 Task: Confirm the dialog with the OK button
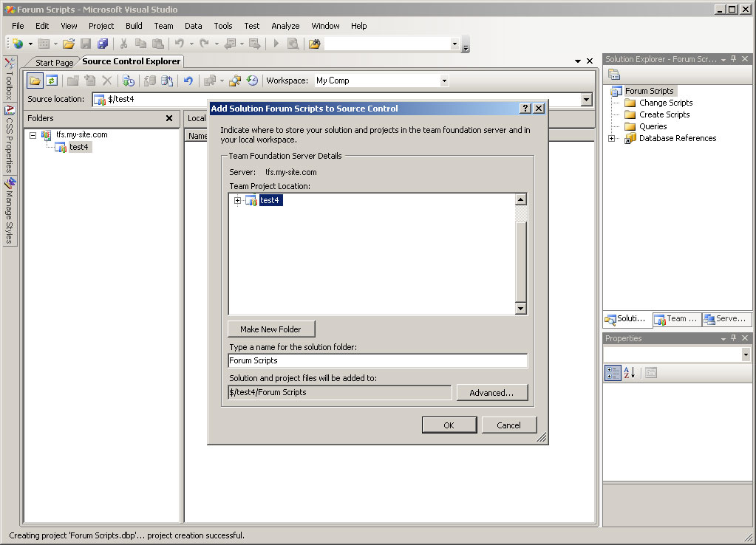click(x=449, y=425)
